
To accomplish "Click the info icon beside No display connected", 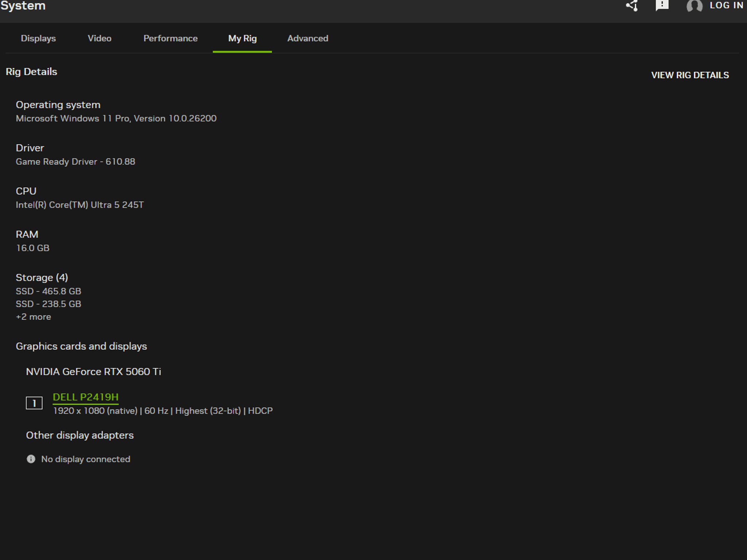I will coord(31,459).
